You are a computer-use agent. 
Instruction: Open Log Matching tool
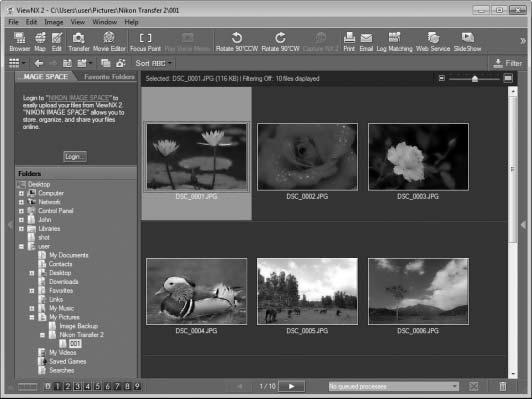point(394,42)
